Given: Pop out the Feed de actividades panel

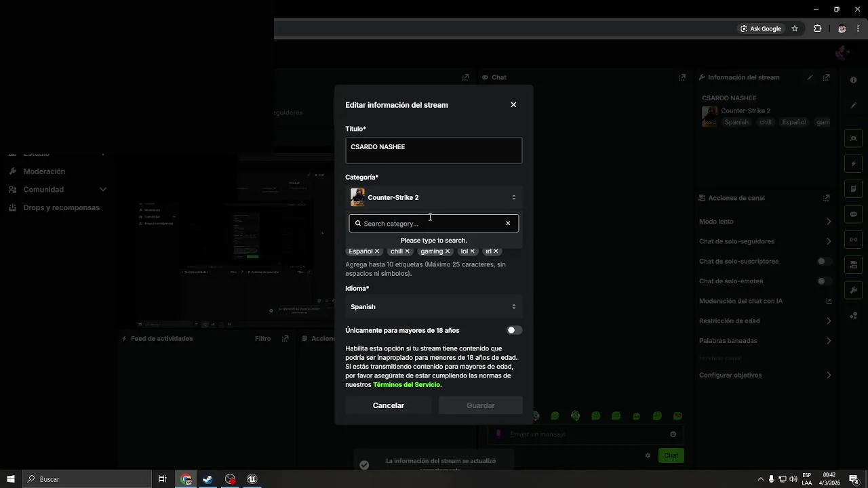Looking at the screenshot, I should click(285, 338).
